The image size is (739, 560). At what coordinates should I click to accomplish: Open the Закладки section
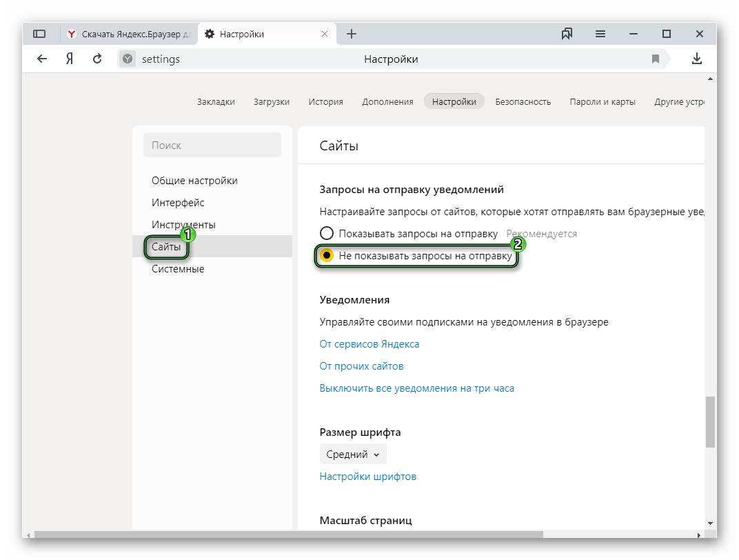click(216, 102)
